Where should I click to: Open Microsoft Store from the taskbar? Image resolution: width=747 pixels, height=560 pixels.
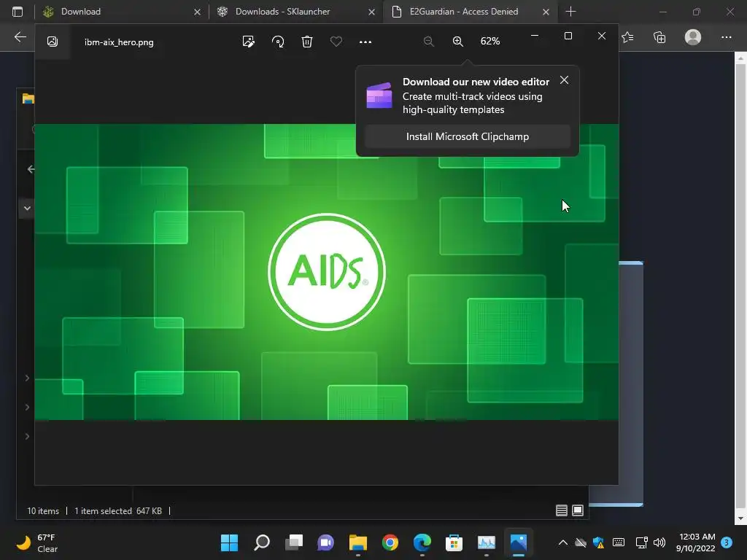[454, 542]
